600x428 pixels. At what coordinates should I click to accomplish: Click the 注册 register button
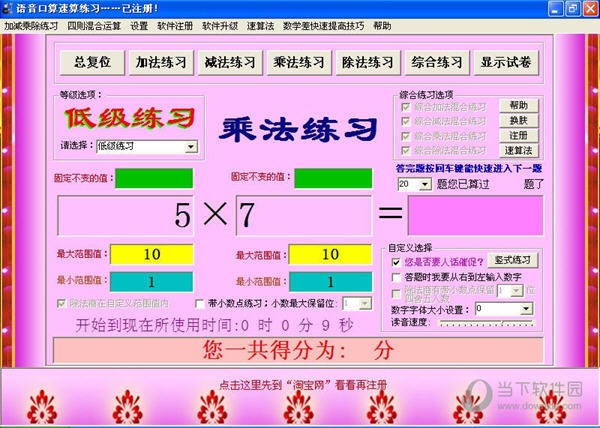click(x=518, y=135)
